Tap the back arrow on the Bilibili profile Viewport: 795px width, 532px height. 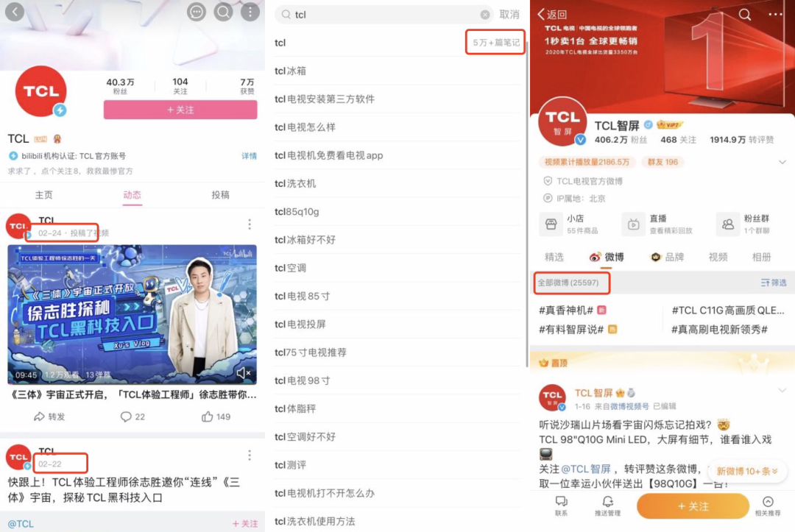(x=15, y=12)
